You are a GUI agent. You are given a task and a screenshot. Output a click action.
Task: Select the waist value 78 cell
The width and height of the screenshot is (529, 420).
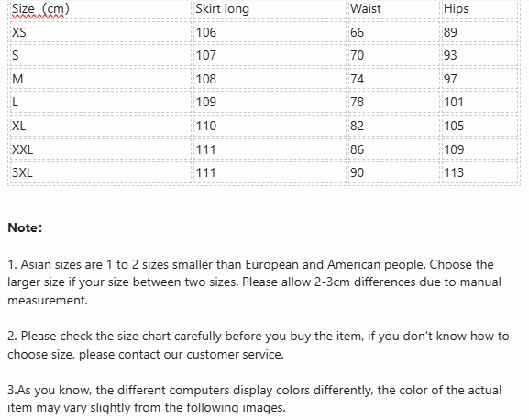click(x=394, y=102)
